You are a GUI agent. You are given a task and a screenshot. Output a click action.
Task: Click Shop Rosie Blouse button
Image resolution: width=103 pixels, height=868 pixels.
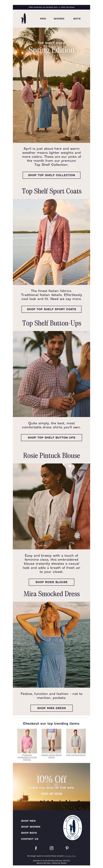51,582
